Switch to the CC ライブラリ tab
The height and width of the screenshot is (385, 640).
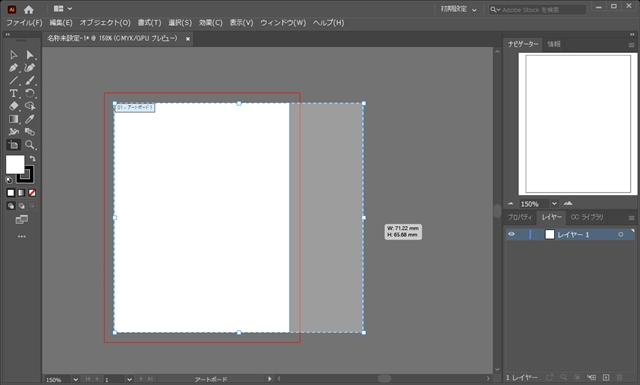tap(587, 217)
